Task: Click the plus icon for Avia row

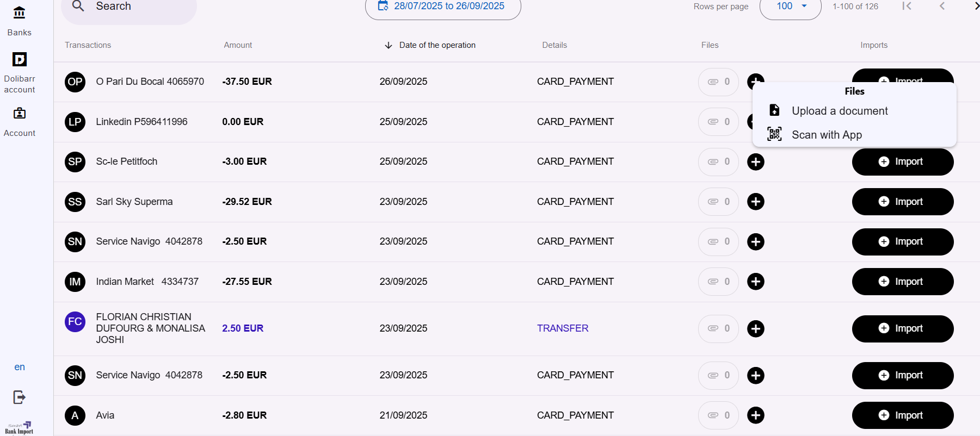Action: pyautogui.click(x=755, y=415)
